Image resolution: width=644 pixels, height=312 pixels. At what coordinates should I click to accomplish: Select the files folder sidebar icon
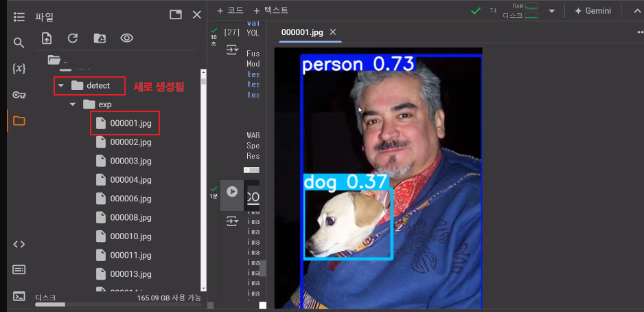[x=19, y=121]
